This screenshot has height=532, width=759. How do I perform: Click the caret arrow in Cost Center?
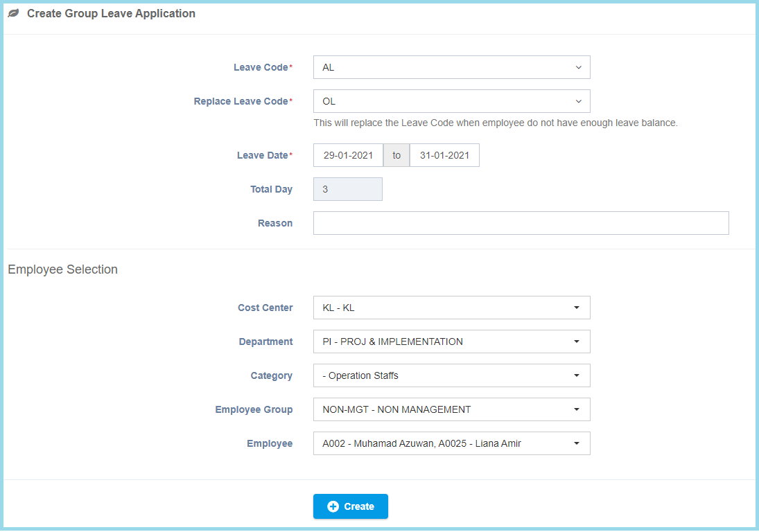(x=577, y=308)
